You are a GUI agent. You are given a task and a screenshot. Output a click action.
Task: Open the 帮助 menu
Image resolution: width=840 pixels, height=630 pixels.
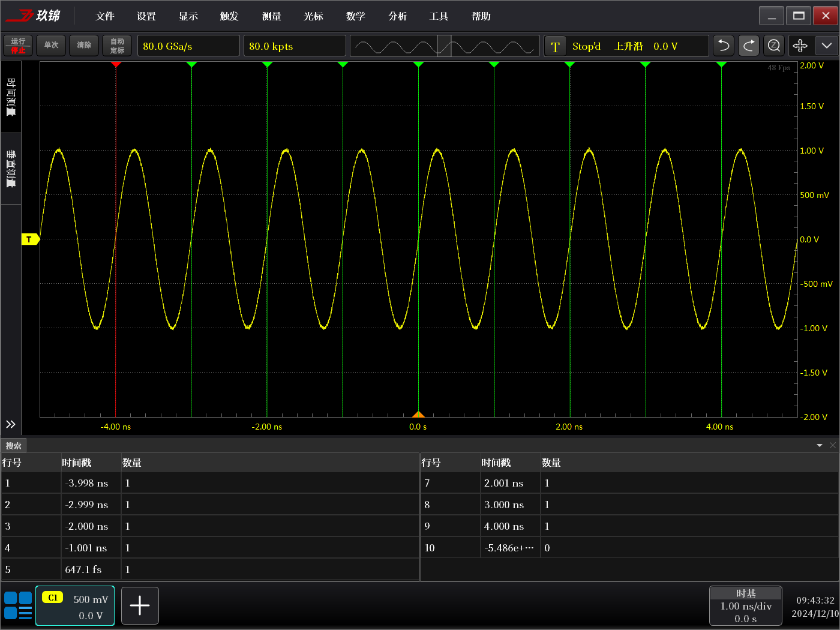[x=481, y=16]
